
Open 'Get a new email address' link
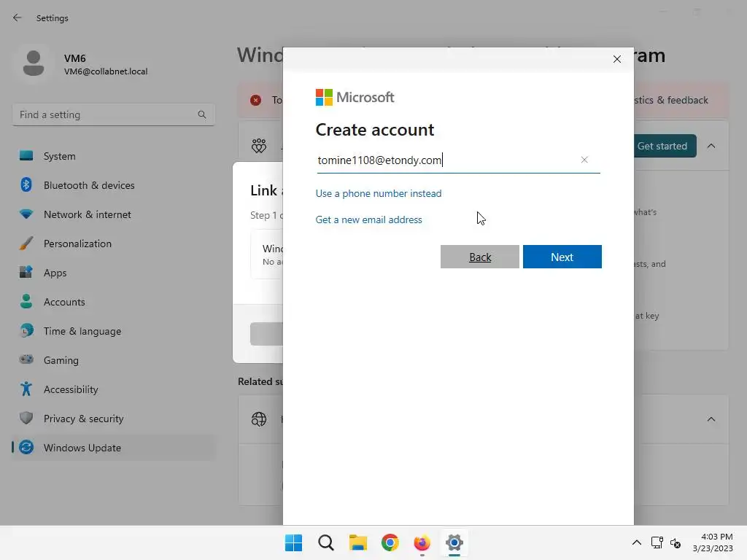[368, 219]
